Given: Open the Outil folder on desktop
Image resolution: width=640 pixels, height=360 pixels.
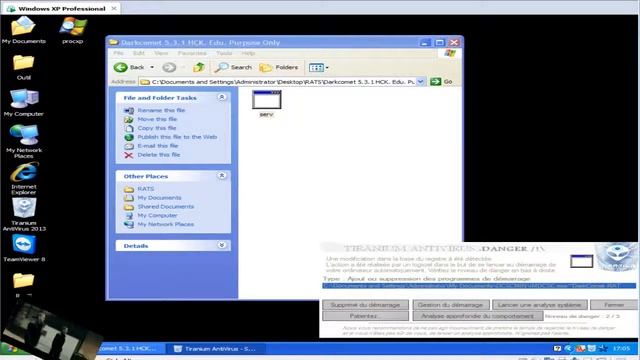Looking at the screenshot, I should 23,67.
